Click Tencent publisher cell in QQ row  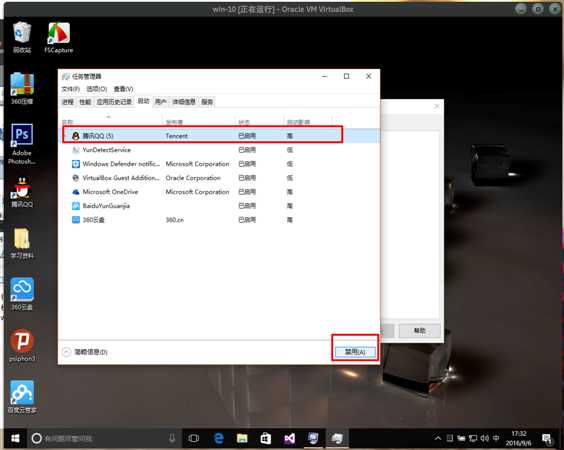point(176,136)
